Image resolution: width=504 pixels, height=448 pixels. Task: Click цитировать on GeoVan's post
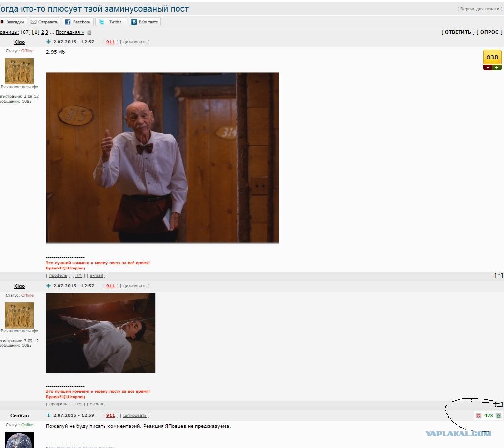pos(134,415)
